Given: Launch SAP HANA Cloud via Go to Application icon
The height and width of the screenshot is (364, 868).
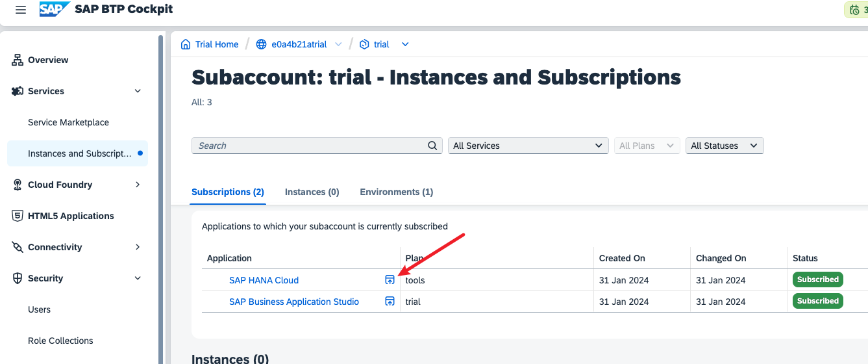Looking at the screenshot, I should (390, 280).
